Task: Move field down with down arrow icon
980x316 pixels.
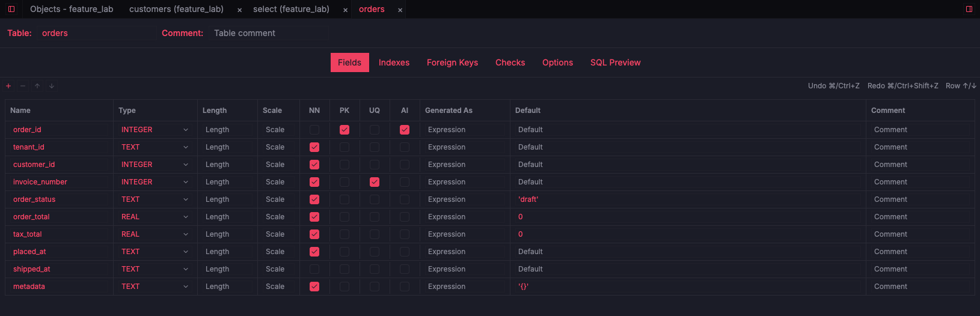Action: coord(52,86)
